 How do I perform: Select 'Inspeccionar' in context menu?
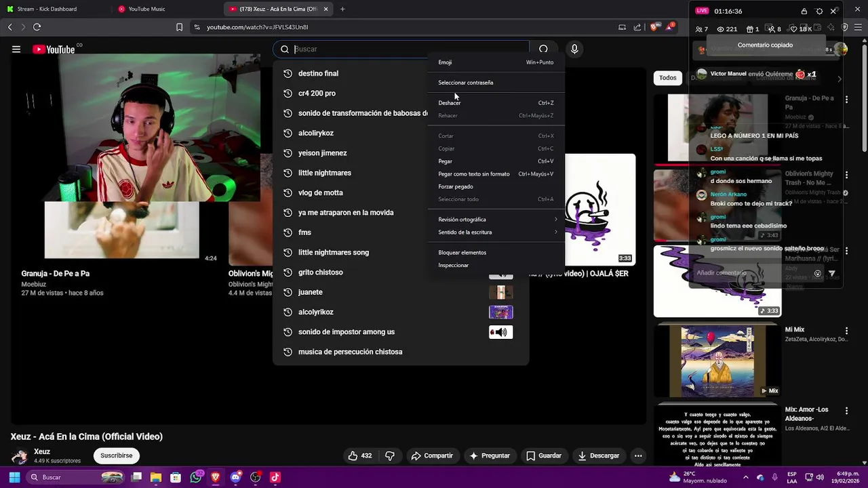pyautogui.click(x=496, y=265)
